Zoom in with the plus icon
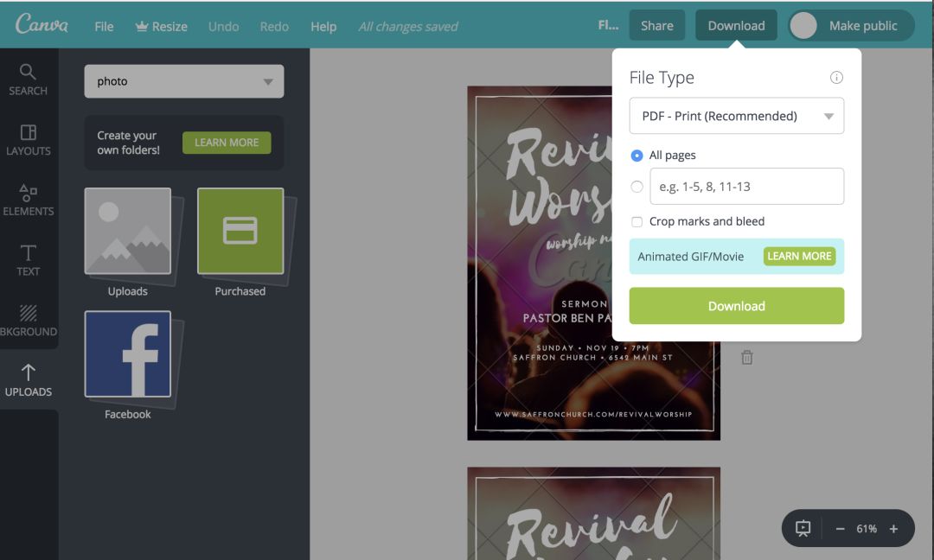 pyautogui.click(x=893, y=529)
